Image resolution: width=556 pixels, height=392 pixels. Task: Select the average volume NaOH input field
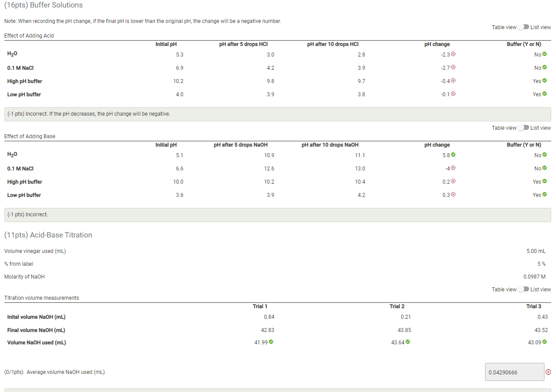pyautogui.click(x=515, y=372)
